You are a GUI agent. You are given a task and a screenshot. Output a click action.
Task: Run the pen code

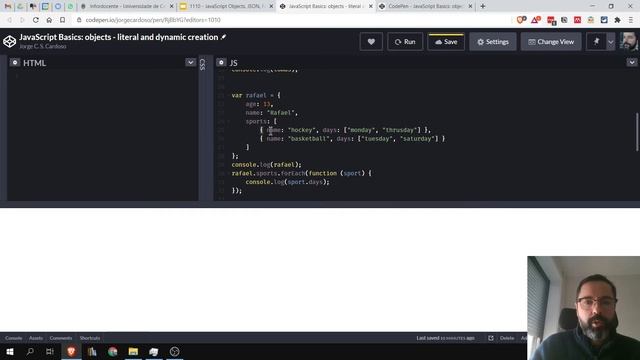(405, 42)
